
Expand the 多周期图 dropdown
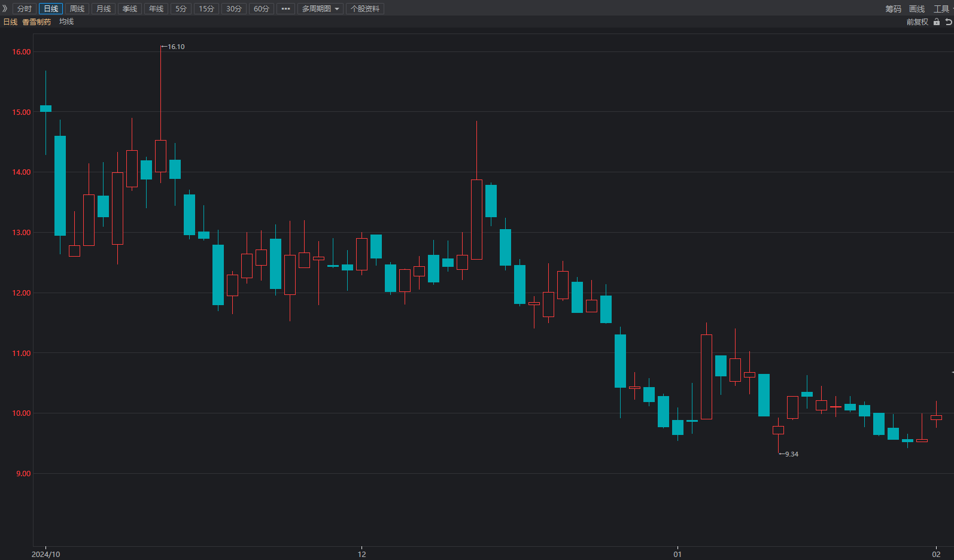[320, 9]
